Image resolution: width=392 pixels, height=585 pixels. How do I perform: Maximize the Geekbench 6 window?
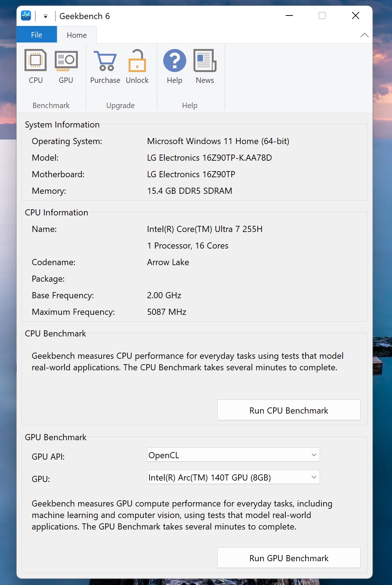click(322, 15)
